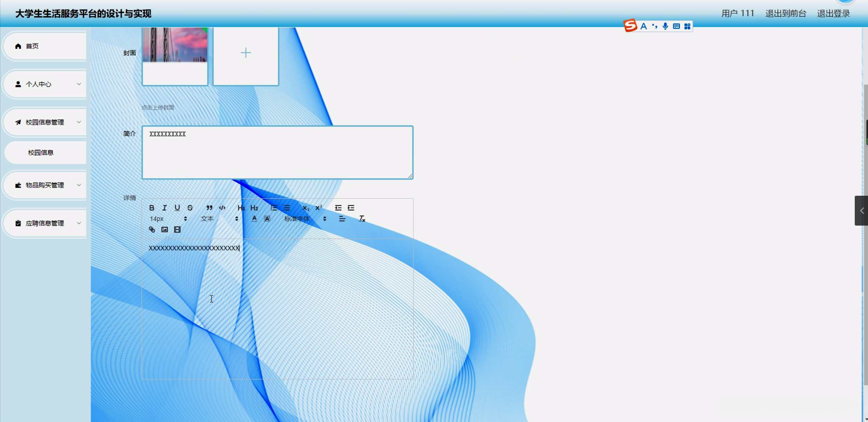Insert an image into the editor
The height and width of the screenshot is (422, 868).
[x=165, y=230]
